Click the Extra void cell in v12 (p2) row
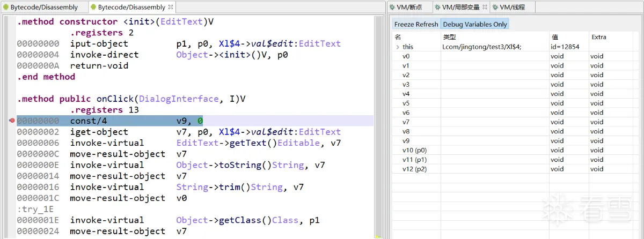This screenshot has height=239, width=644. pyautogui.click(x=597, y=169)
